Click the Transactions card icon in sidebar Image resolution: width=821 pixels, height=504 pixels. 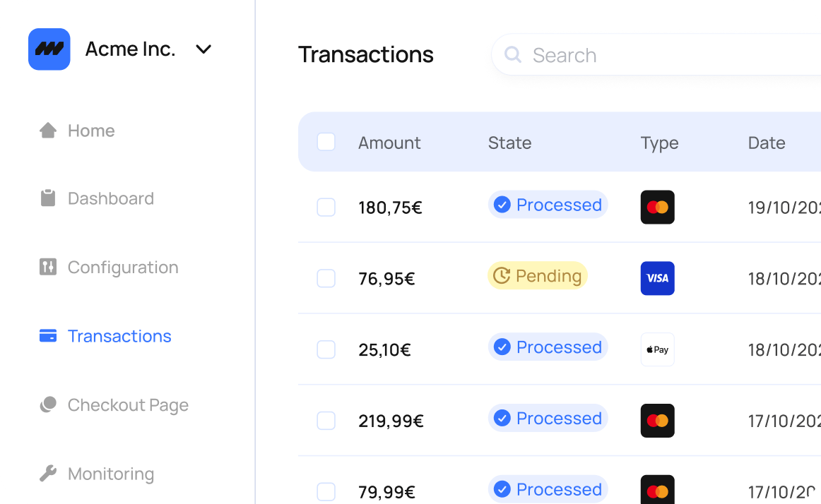(48, 335)
